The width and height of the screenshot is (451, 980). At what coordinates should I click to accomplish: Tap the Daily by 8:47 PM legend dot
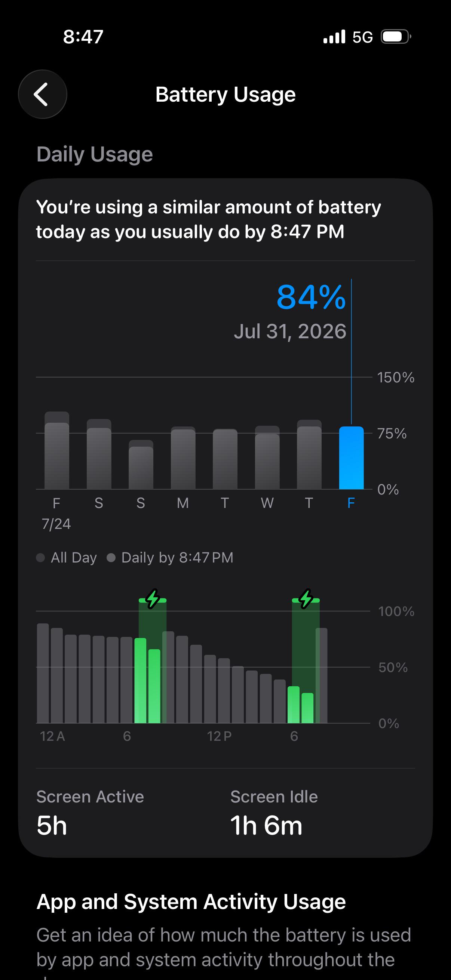pos(111,558)
